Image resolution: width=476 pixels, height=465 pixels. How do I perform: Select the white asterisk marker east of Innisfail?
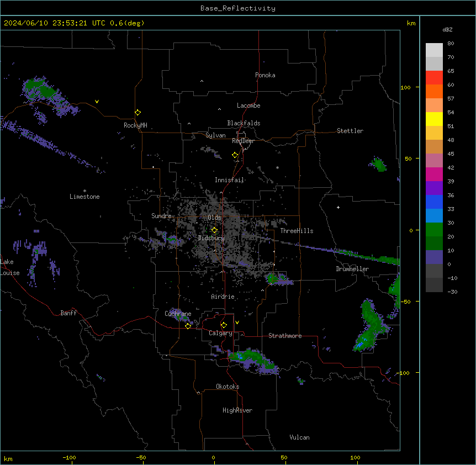tap(277, 167)
